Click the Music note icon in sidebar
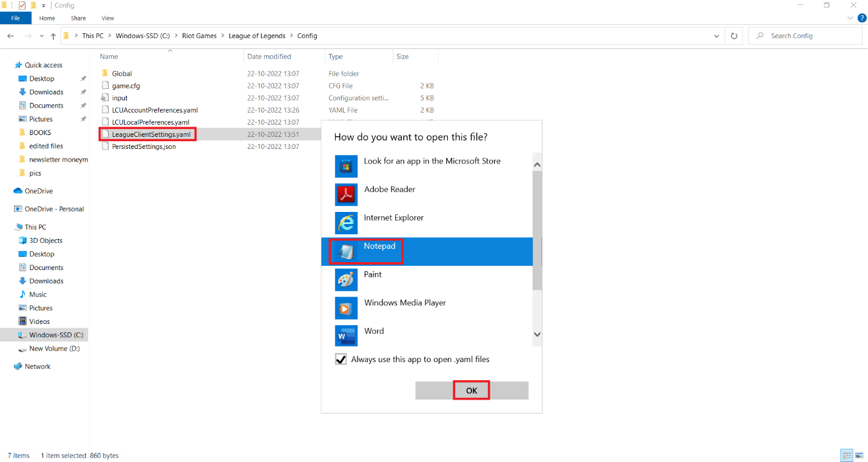Viewport: 868px width, 462px height. (x=23, y=294)
